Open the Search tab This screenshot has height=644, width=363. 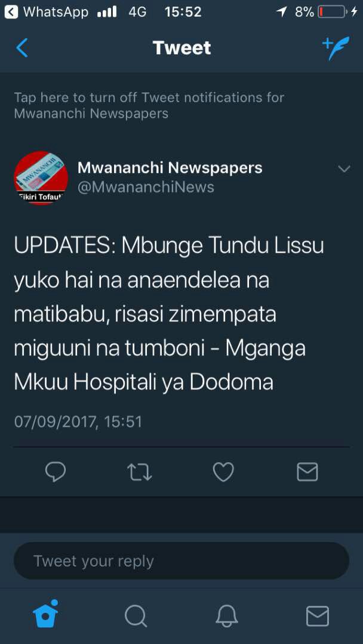(x=136, y=616)
